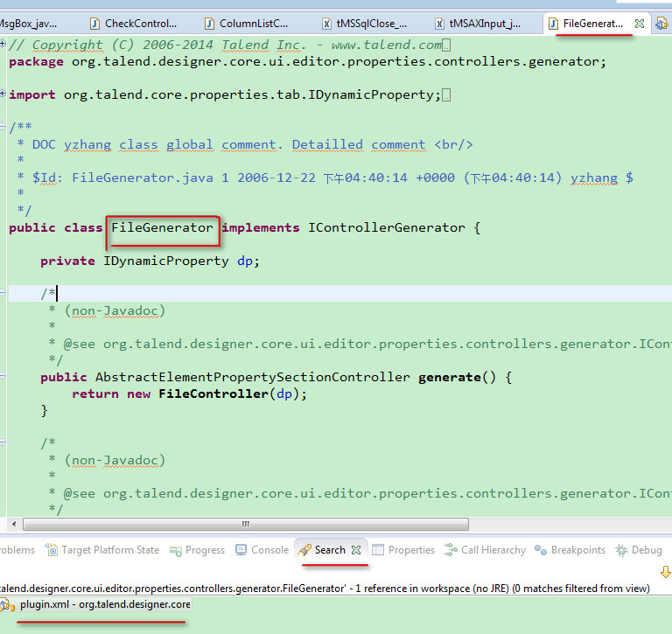The width and height of the screenshot is (672, 634).
Task: Collapse the class Javadoc comment block
Action: pyautogui.click(x=3, y=127)
